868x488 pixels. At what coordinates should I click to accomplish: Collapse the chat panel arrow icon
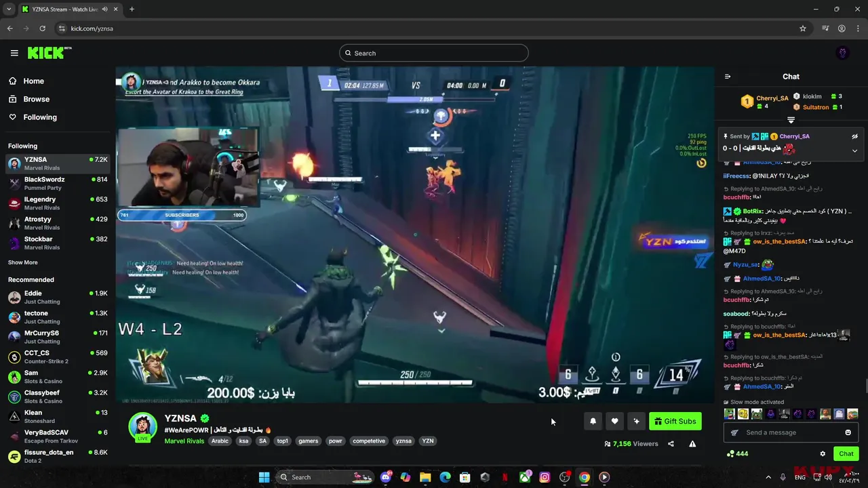[728, 77]
